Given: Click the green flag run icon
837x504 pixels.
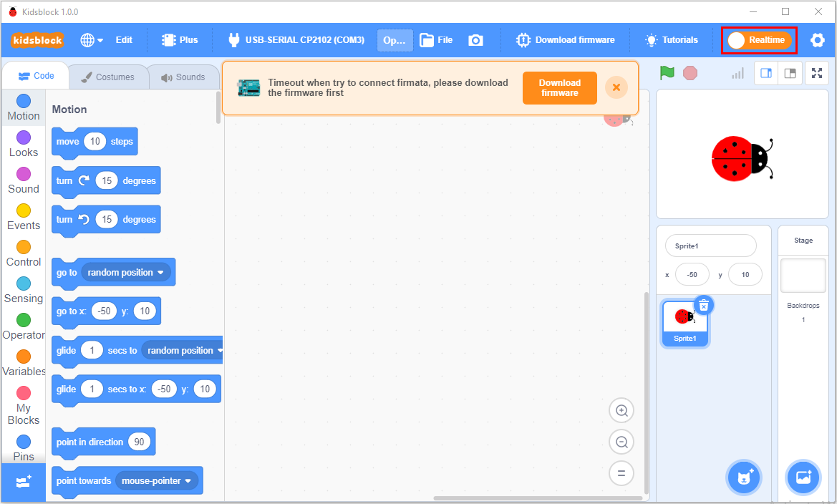Looking at the screenshot, I should point(667,73).
